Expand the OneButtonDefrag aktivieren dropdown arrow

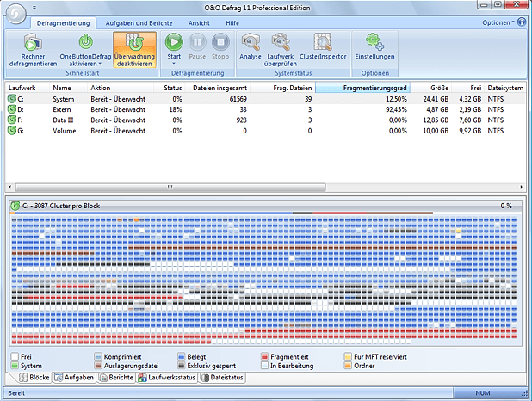coord(100,64)
